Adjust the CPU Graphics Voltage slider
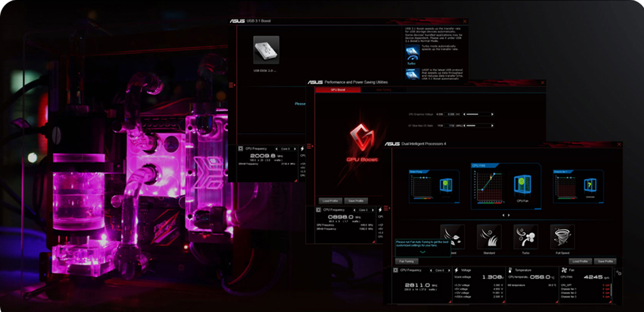 [x=473, y=114]
